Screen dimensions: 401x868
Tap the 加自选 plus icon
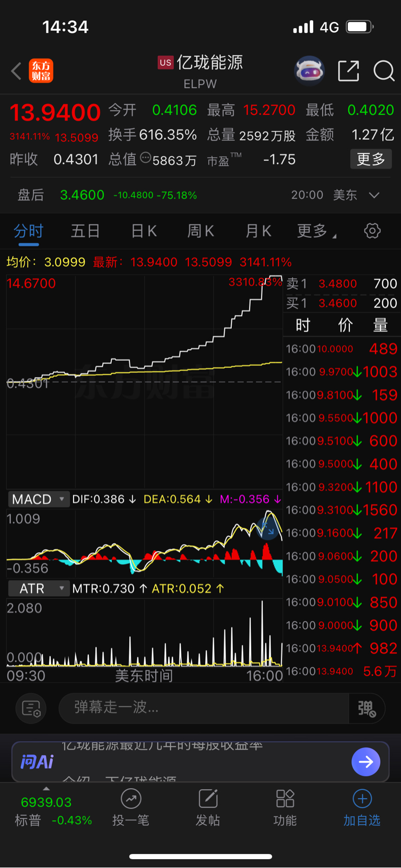click(362, 799)
